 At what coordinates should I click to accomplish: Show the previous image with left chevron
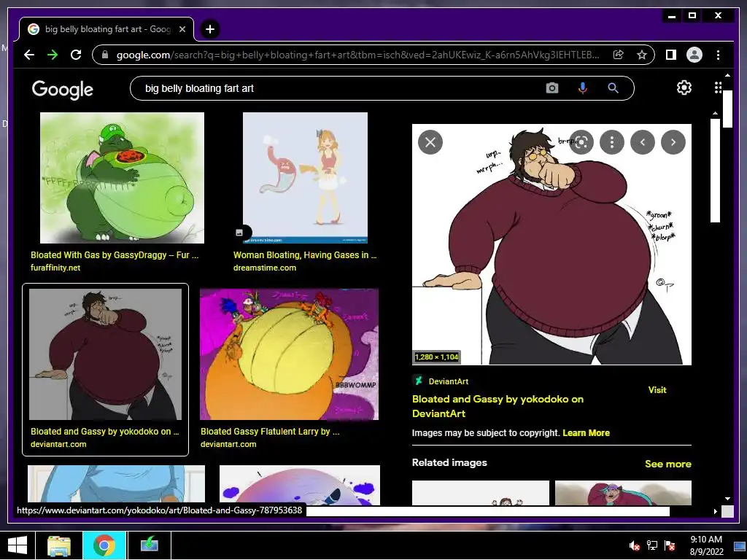tap(643, 142)
